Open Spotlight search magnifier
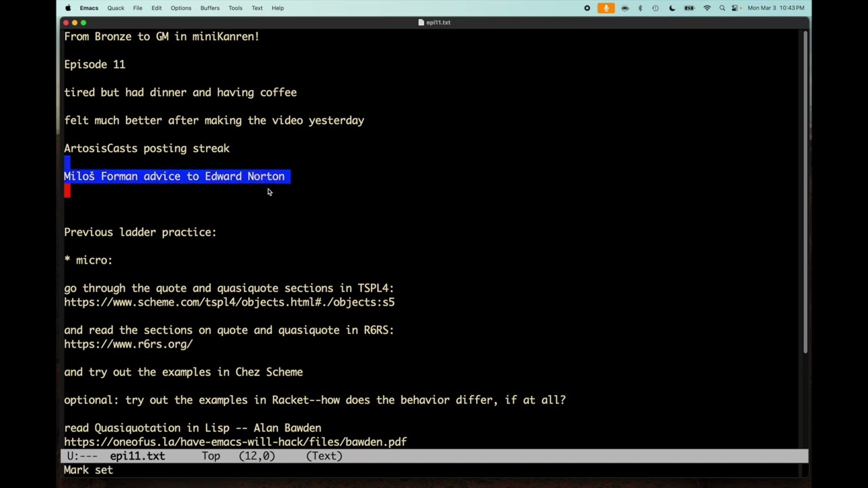Image resolution: width=868 pixels, height=488 pixels. (722, 8)
